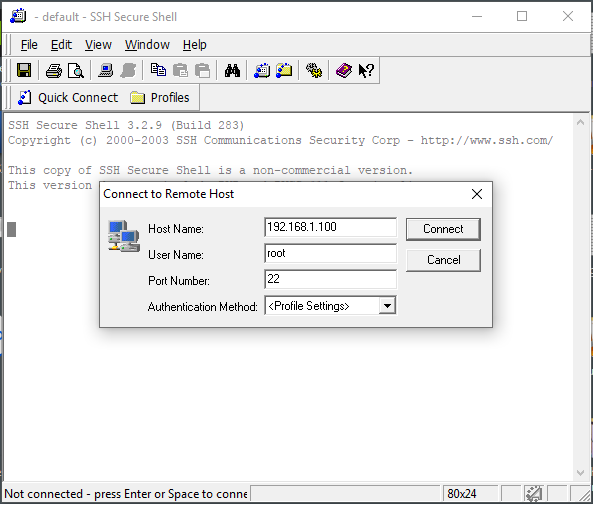This screenshot has width=598, height=506.
Task: Focus the Port Number field
Action: [x=330, y=280]
